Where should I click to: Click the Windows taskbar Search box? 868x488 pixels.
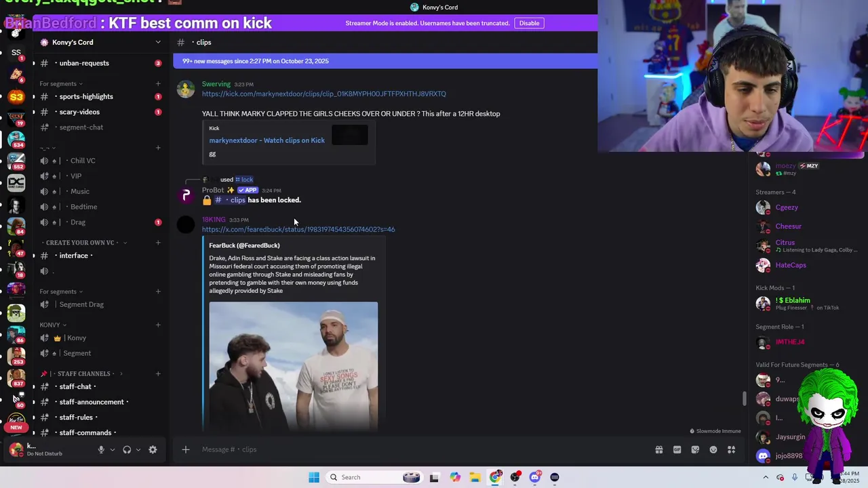click(x=373, y=477)
